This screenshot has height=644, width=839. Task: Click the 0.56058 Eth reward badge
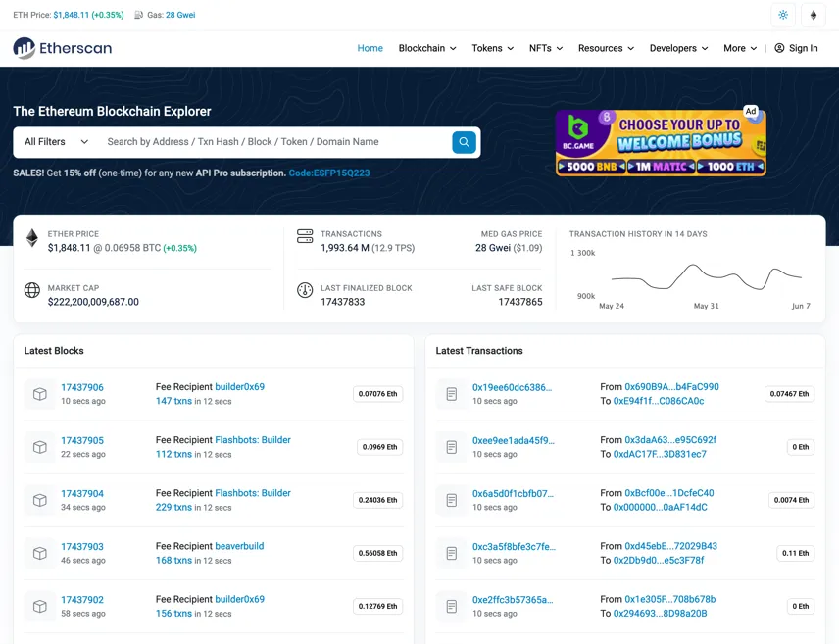pos(377,553)
